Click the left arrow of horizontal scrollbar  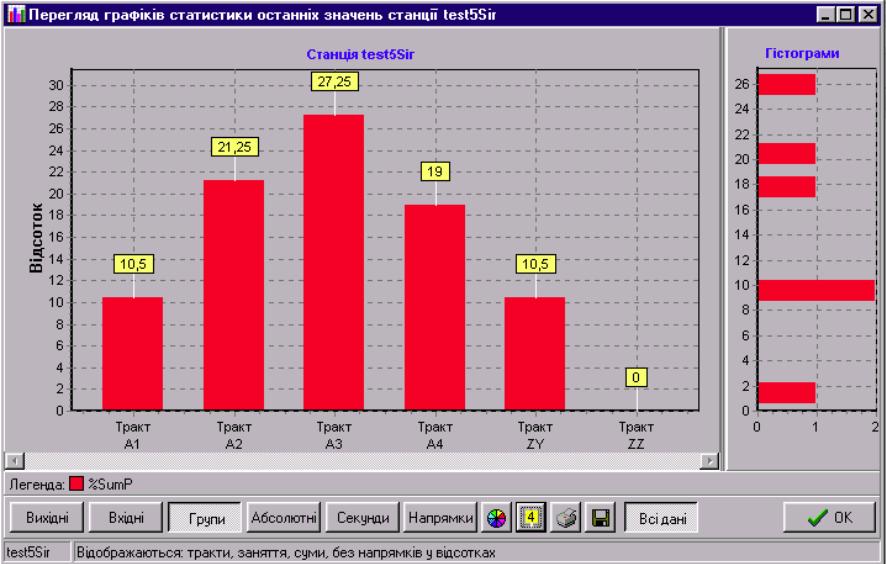click(x=14, y=461)
